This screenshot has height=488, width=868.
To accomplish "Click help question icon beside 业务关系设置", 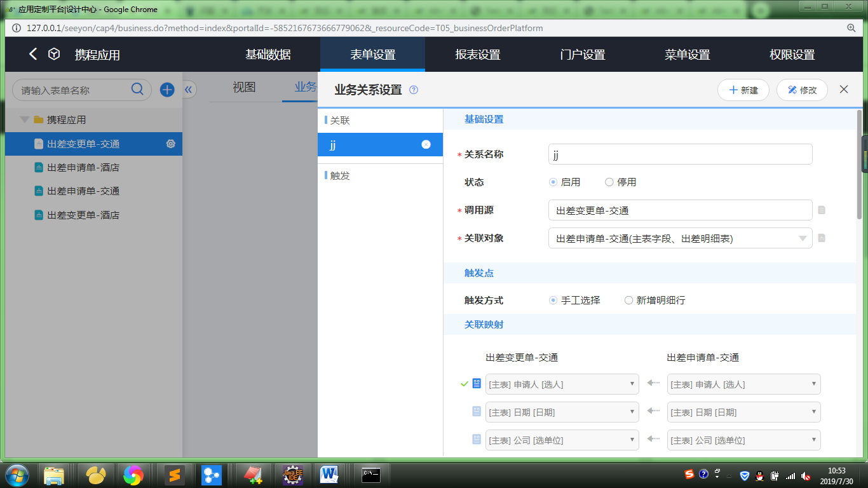I will coord(414,90).
